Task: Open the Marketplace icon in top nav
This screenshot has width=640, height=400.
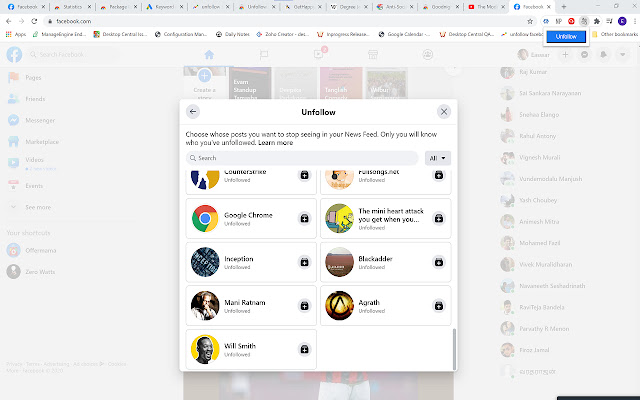Action: pos(373,55)
